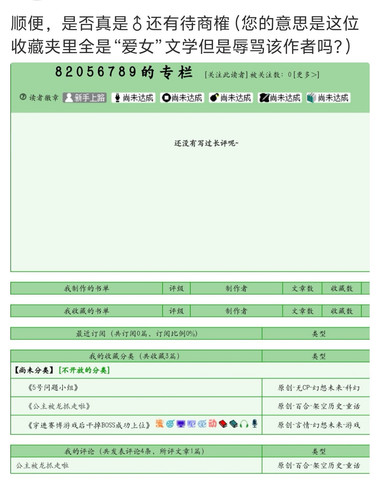This screenshot has width=380, height=500.
Task: Open 《公主被龙抓走啦》 in the favorites list
Action: tap(59, 406)
